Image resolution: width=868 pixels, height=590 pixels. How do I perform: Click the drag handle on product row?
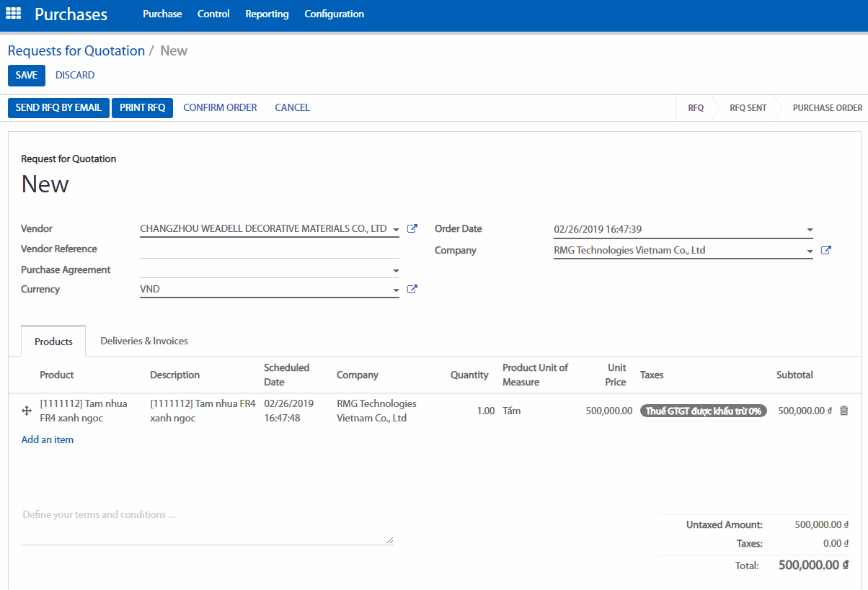27,411
